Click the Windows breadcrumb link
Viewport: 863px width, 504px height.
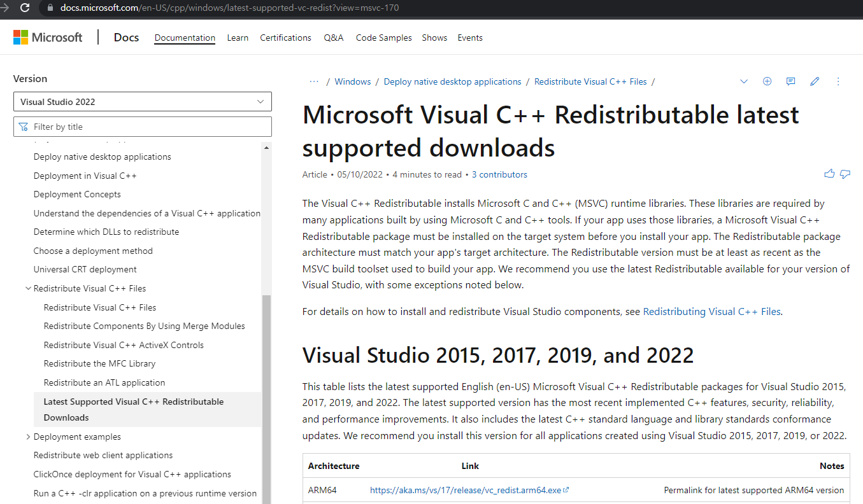click(x=353, y=81)
